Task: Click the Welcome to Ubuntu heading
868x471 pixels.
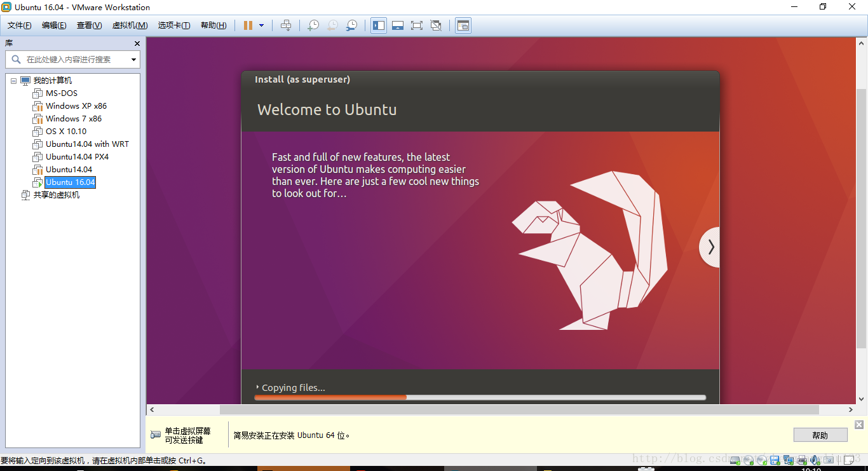Action: coord(327,110)
